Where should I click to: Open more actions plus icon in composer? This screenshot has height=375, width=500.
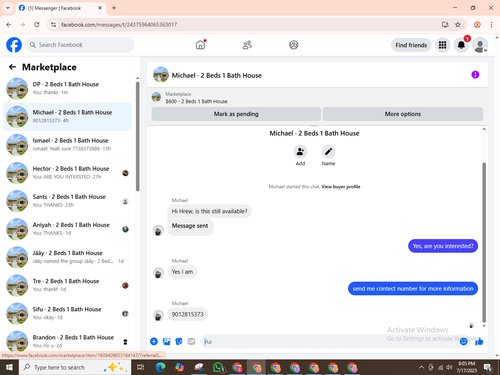pos(154,341)
